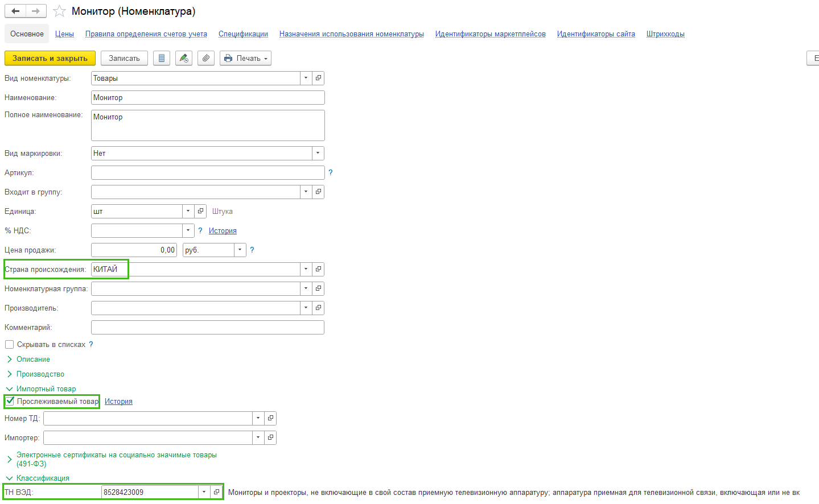Open Номенклатурная группа record icon
This screenshot has height=504, width=819.
(318, 288)
